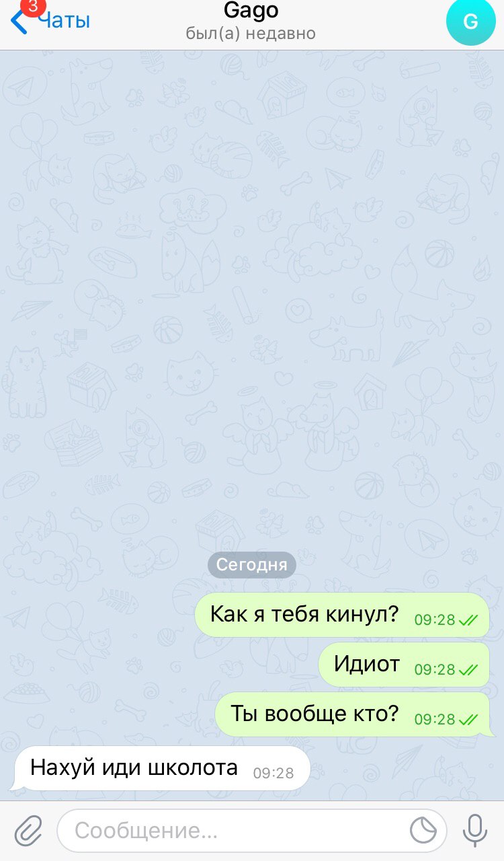Tap read checkmarks on the "Идиот" message

point(468,670)
